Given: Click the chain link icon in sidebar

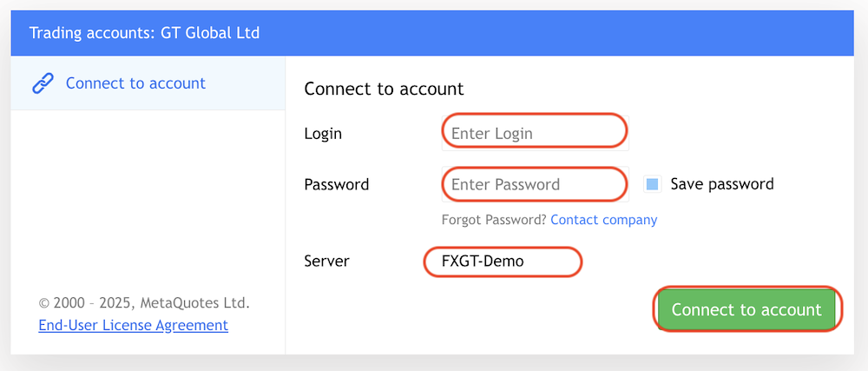Looking at the screenshot, I should pos(43,83).
